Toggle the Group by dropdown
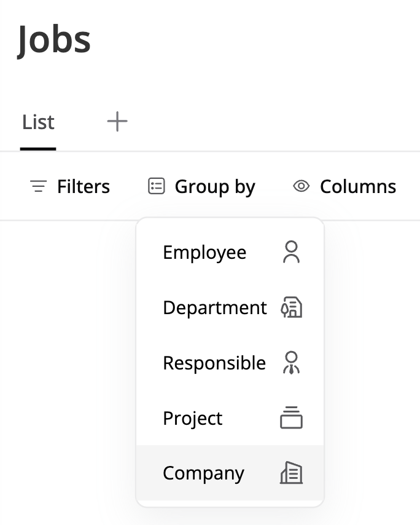The width and height of the screenshot is (420, 525). click(202, 186)
